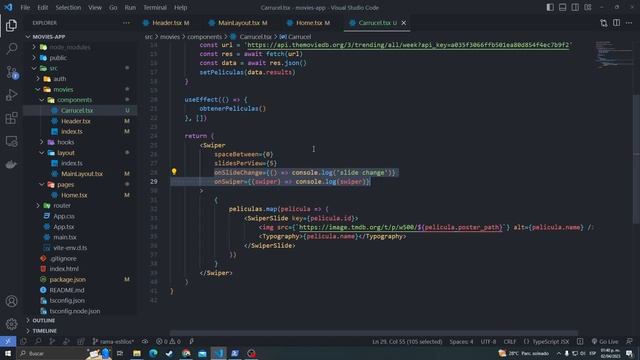This screenshot has height=360, width=640.
Task: Click the lightbulb code action icon
Action: click(174, 172)
